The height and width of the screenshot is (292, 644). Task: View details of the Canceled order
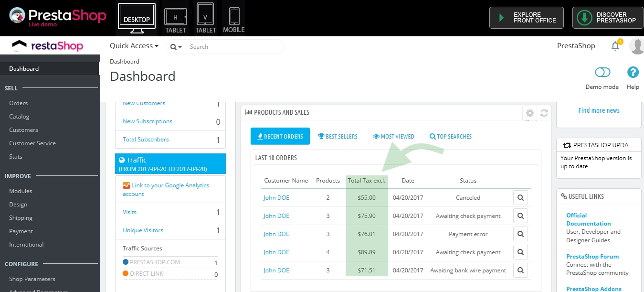pyautogui.click(x=520, y=197)
